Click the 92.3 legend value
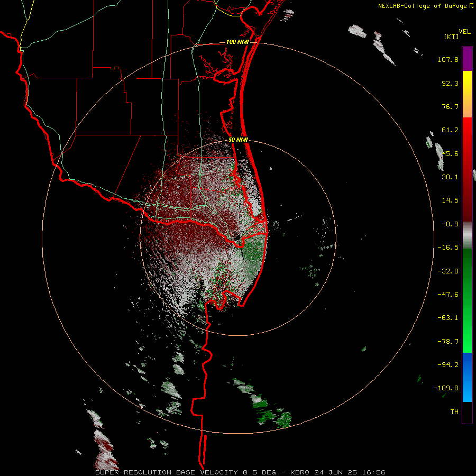The height and width of the screenshot is (476, 476). [x=450, y=83]
